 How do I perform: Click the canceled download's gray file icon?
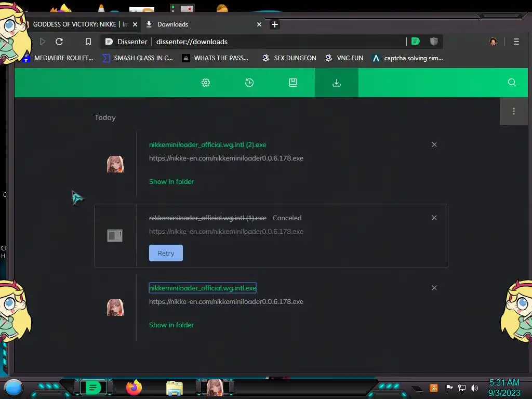click(x=115, y=235)
